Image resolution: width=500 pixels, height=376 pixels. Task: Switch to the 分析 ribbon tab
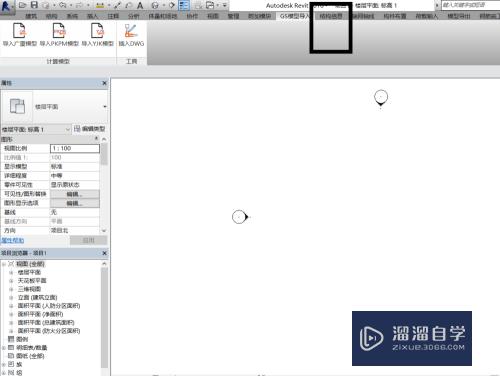point(134,16)
